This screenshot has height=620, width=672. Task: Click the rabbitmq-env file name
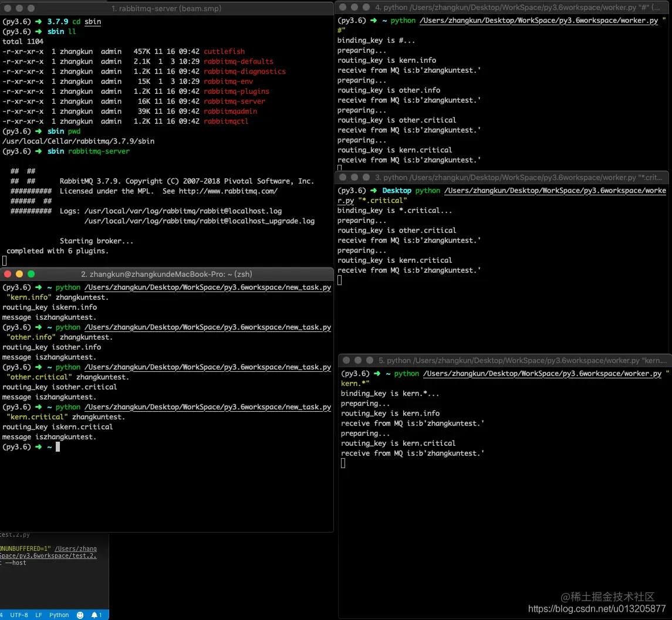click(x=228, y=82)
